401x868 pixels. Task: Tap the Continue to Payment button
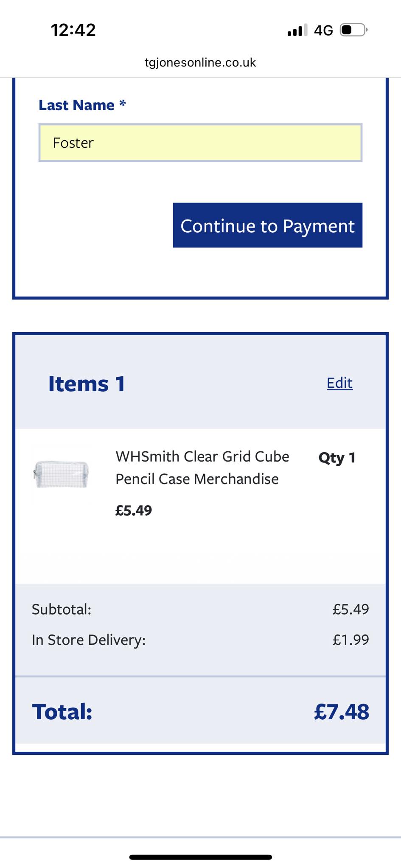pyautogui.click(x=267, y=225)
